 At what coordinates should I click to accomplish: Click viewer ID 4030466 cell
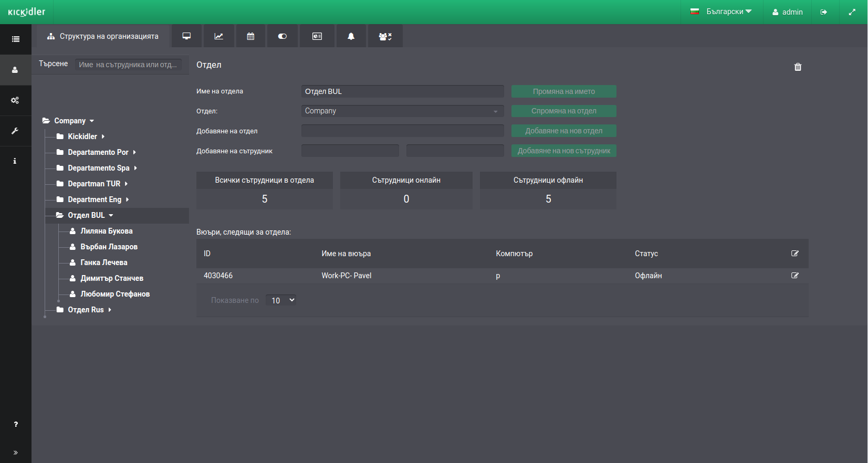tap(218, 276)
